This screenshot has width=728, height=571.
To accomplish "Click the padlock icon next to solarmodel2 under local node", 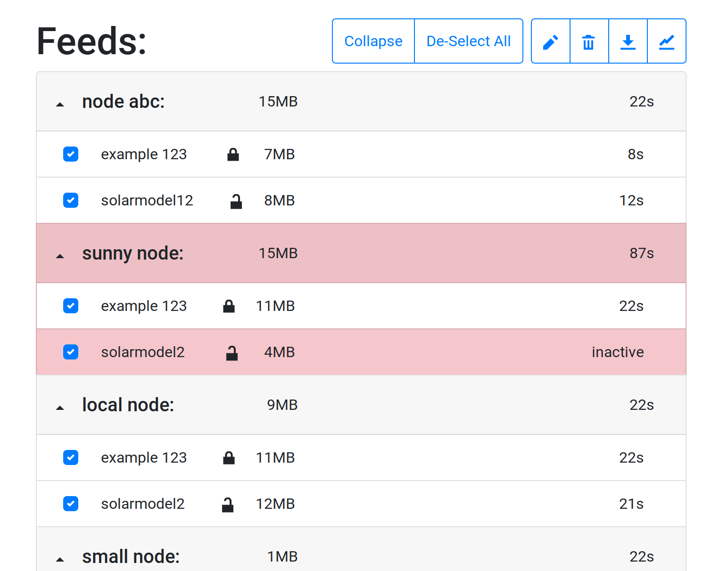I will tap(228, 504).
